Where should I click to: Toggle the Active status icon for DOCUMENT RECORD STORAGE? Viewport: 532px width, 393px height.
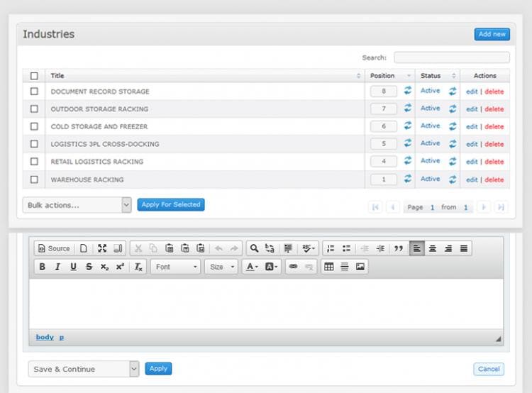pos(453,91)
